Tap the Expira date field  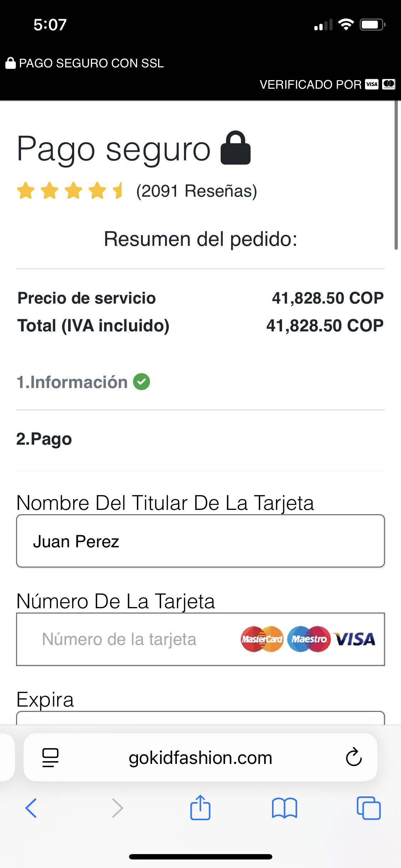point(200,718)
